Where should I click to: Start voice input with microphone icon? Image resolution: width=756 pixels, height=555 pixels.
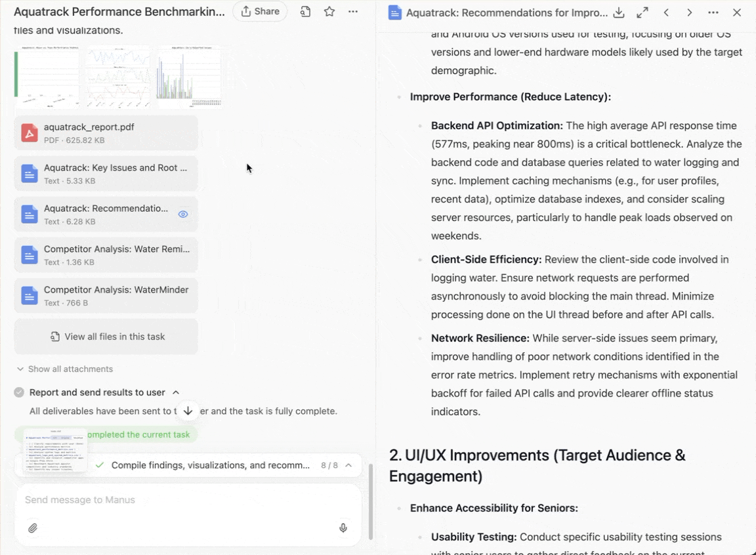point(343,528)
